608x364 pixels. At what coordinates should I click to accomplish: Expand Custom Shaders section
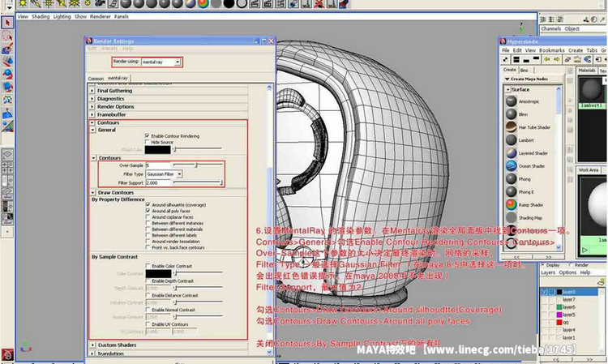pos(92,345)
